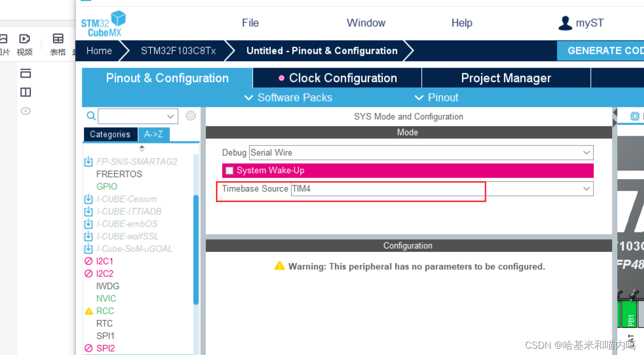This screenshot has width=644, height=355.
Task: Open the File menu
Action: click(250, 23)
